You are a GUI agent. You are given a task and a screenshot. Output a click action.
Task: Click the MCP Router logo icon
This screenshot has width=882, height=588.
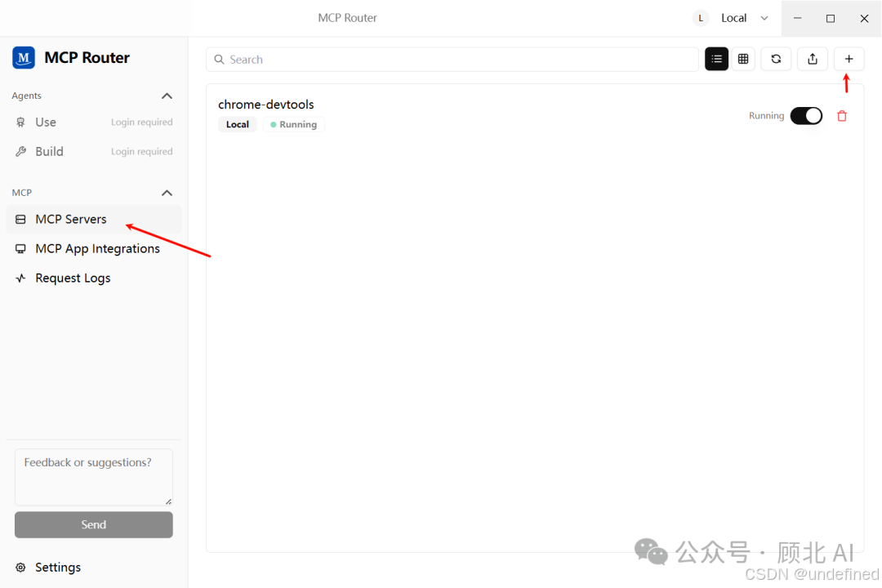(24, 57)
